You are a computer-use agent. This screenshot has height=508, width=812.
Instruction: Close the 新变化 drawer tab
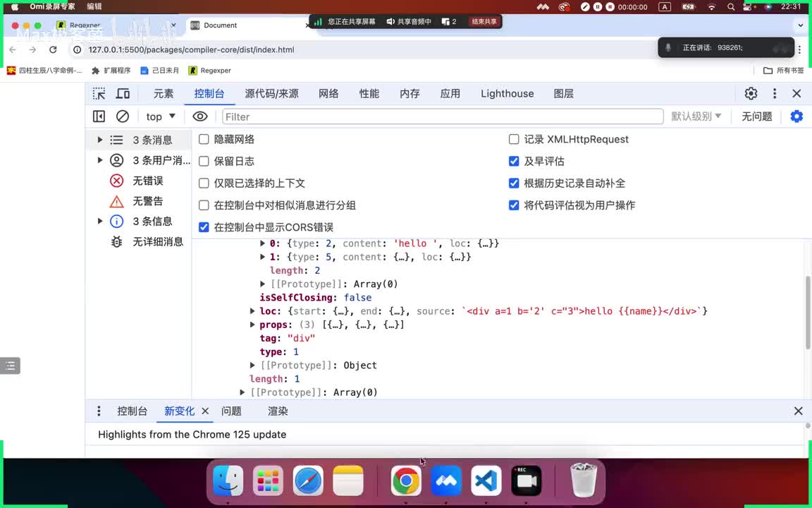(x=205, y=411)
